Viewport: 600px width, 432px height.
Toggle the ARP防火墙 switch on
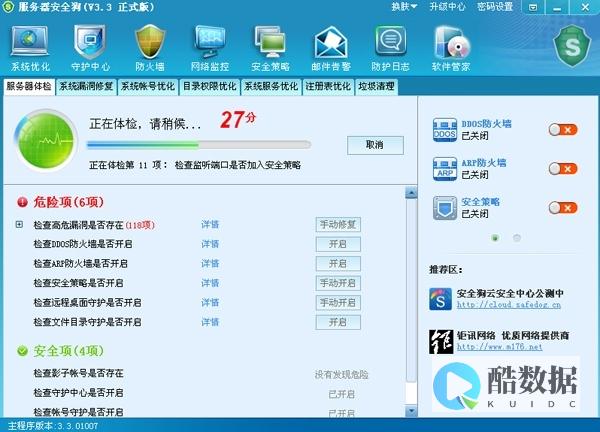click(562, 169)
